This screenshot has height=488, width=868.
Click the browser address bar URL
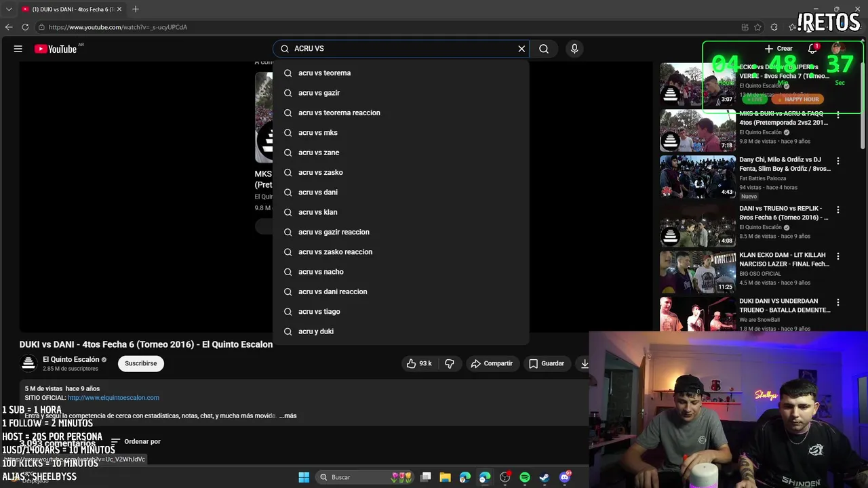118,27
